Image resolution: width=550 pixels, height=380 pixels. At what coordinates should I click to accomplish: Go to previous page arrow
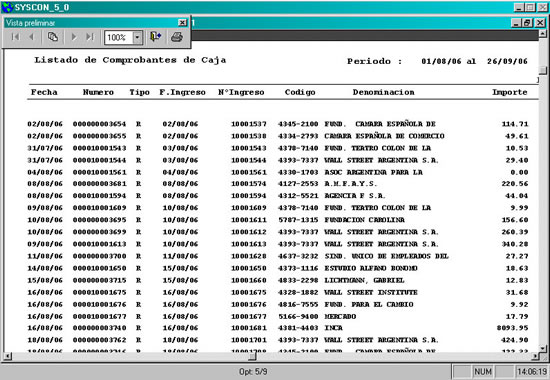coord(32,37)
